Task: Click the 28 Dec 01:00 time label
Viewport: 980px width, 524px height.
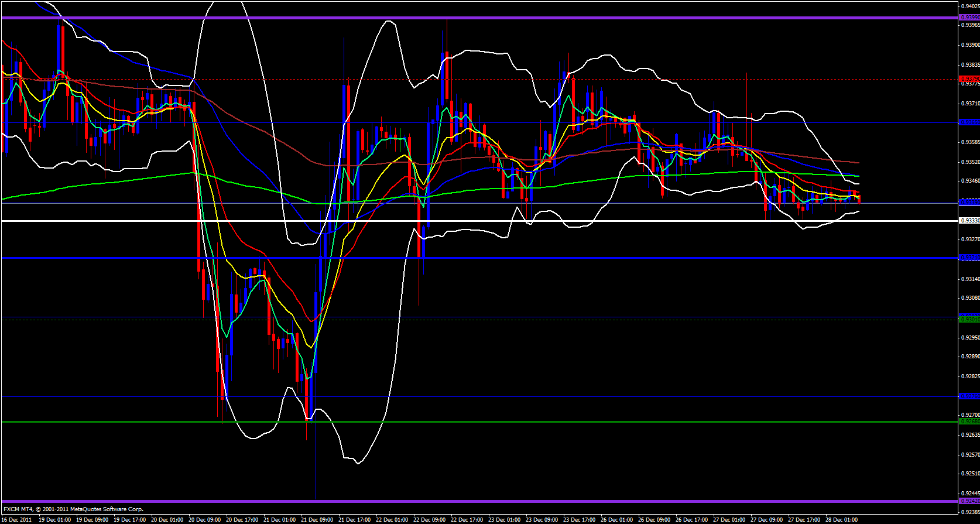Action: [x=842, y=519]
